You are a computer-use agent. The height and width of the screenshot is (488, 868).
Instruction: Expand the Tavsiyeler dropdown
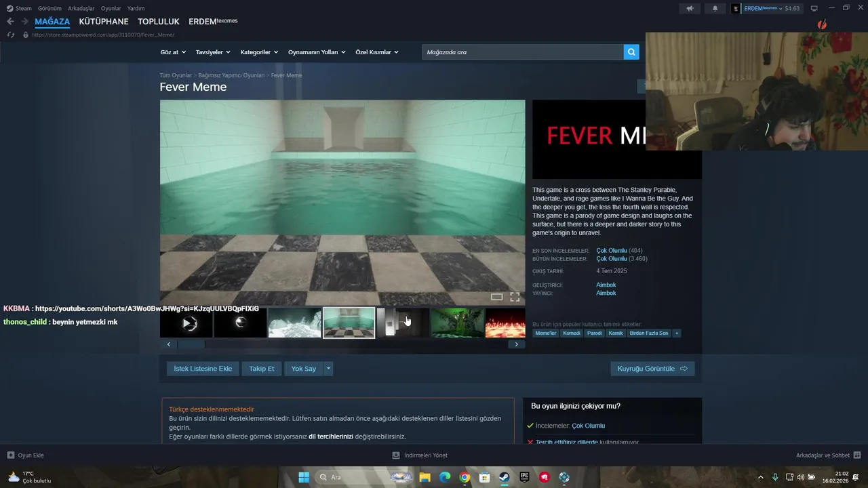(x=213, y=52)
